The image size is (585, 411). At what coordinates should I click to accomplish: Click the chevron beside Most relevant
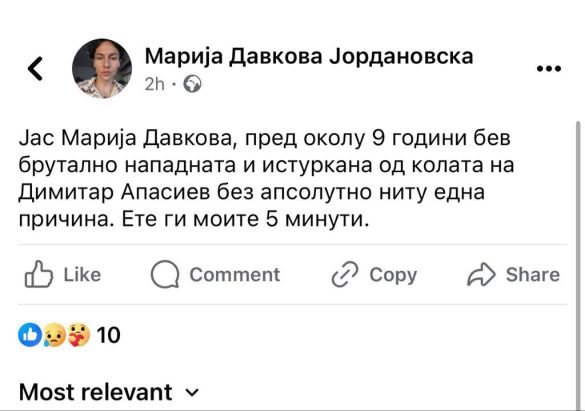pos(192,393)
